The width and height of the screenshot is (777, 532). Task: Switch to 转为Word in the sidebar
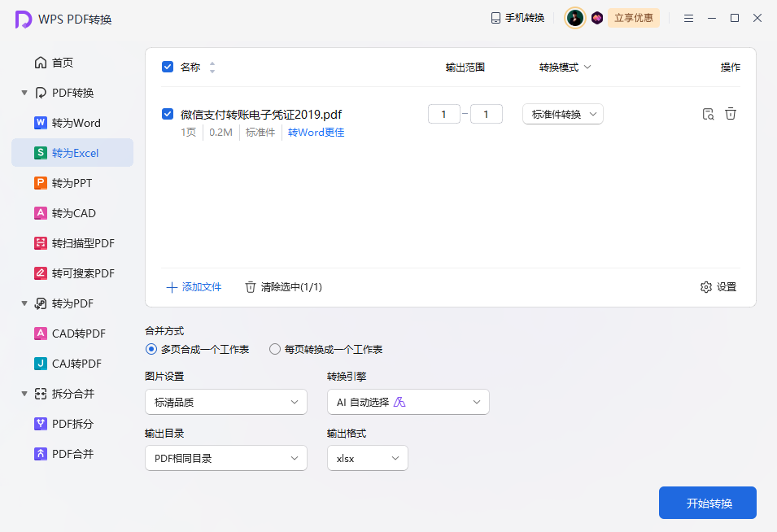75,123
